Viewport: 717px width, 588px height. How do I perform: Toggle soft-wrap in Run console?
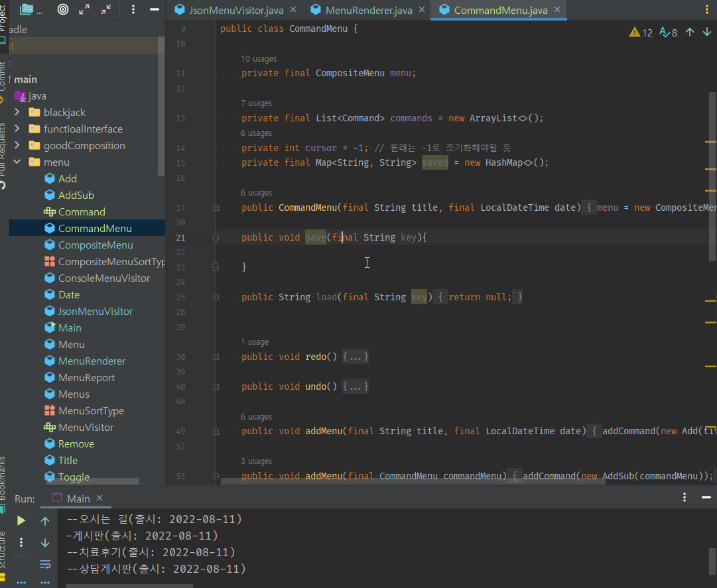pyautogui.click(x=45, y=564)
